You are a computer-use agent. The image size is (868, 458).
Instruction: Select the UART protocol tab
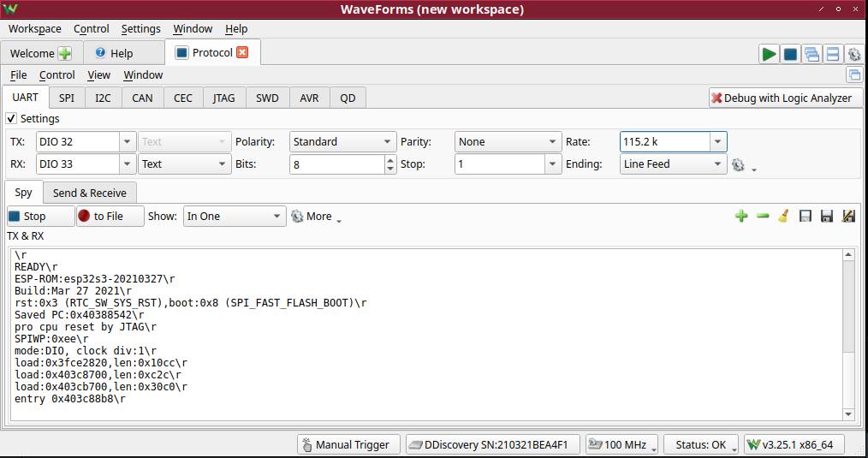click(x=26, y=98)
